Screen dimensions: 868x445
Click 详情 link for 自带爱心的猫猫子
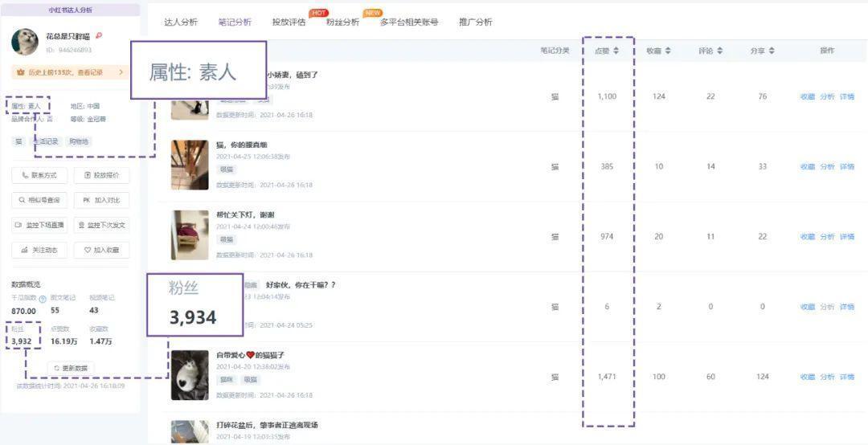tap(847, 377)
